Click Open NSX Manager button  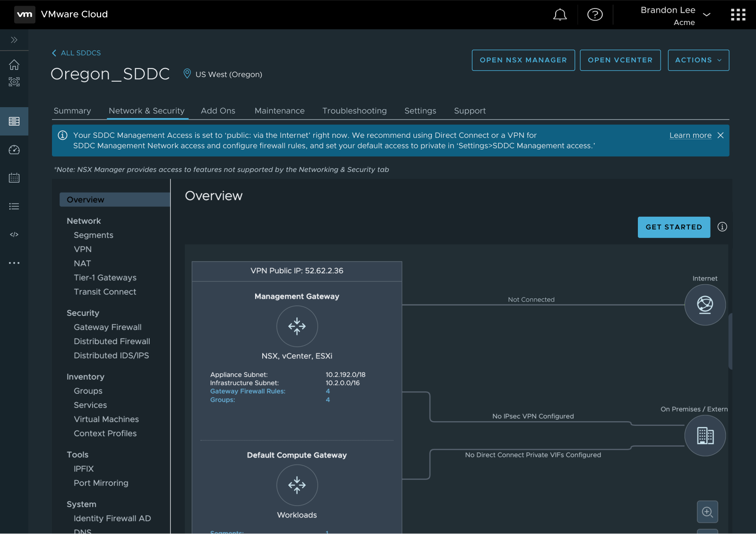[x=523, y=60]
